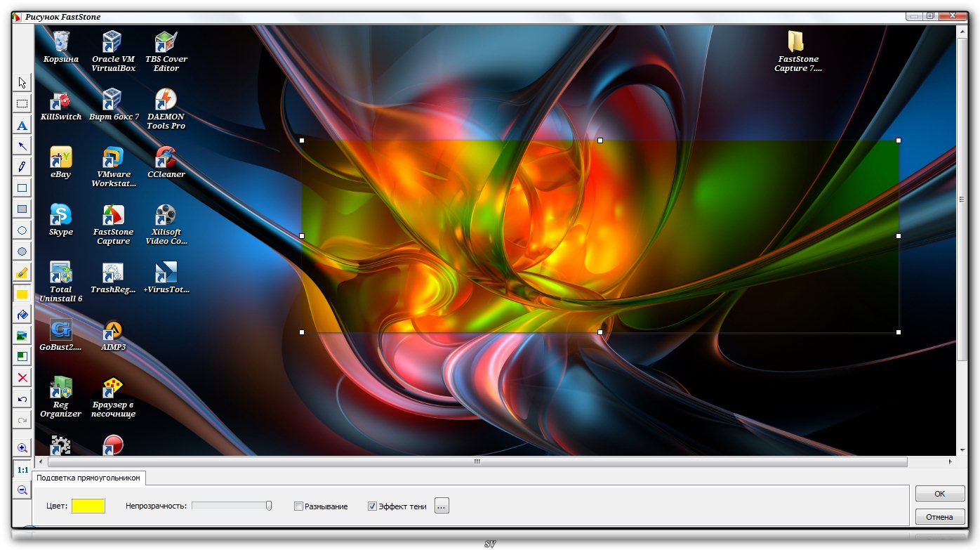Viewport: 980px width, 550px height.
Task: Select the Text (A) tool
Action: coord(22,126)
